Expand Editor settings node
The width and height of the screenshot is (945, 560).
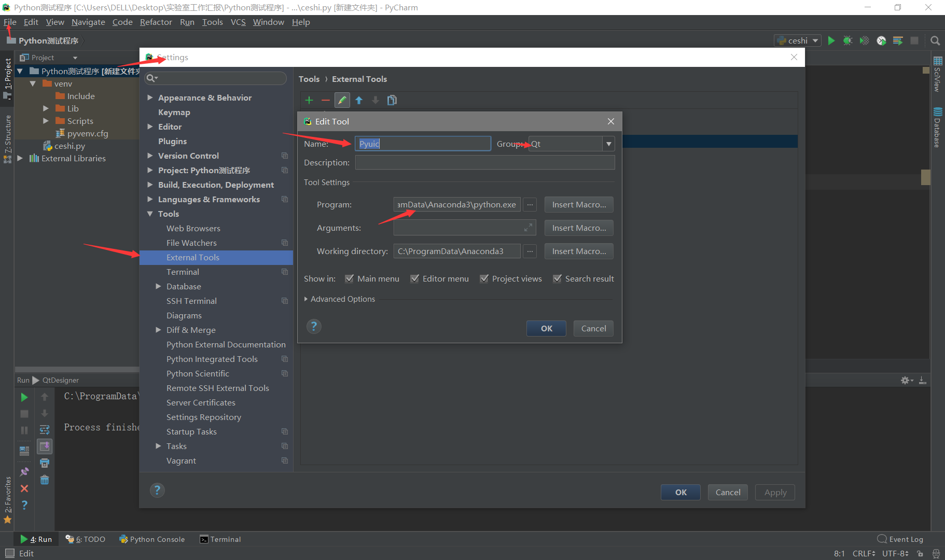(150, 127)
